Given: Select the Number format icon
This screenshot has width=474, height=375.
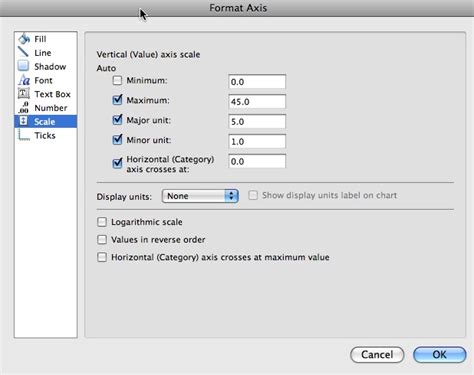Looking at the screenshot, I should 24,108.
